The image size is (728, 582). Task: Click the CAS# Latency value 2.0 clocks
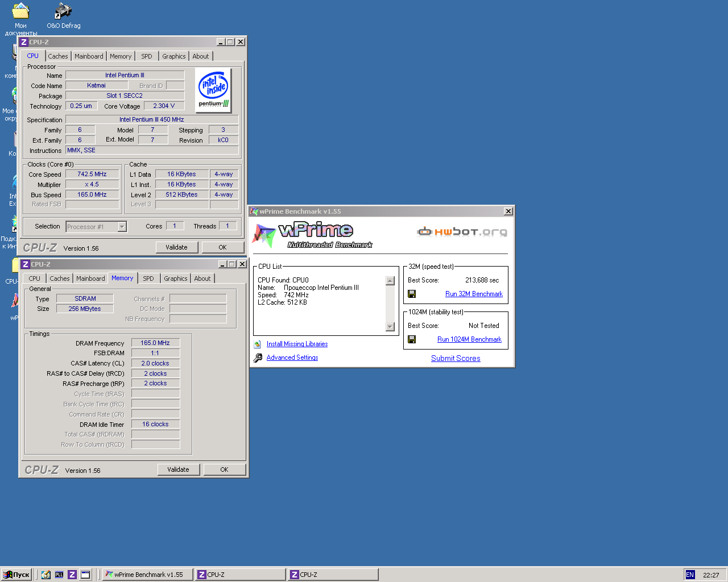coord(155,363)
